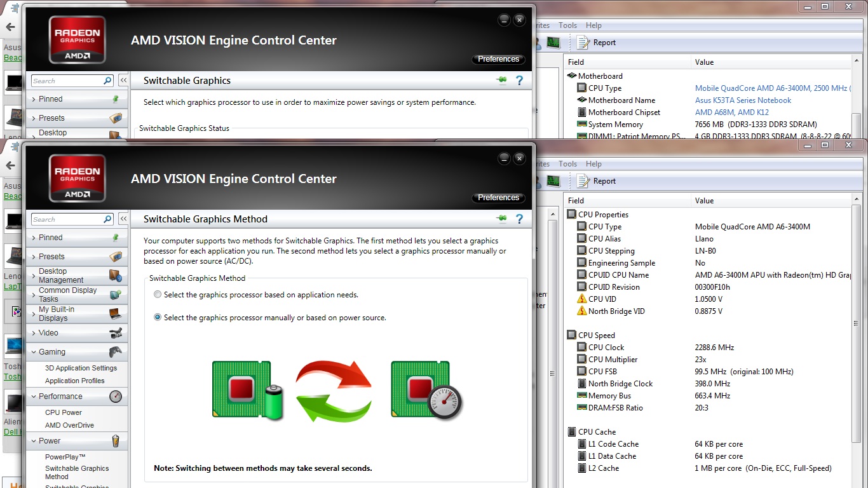Click Radeon Graphics logo in Switchable Graphics Method window
This screenshot has width=868, height=488.
click(x=78, y=179)
